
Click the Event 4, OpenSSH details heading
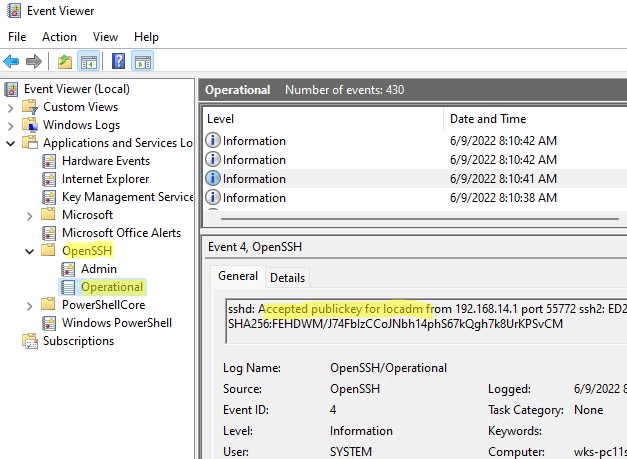pos(255,247)
